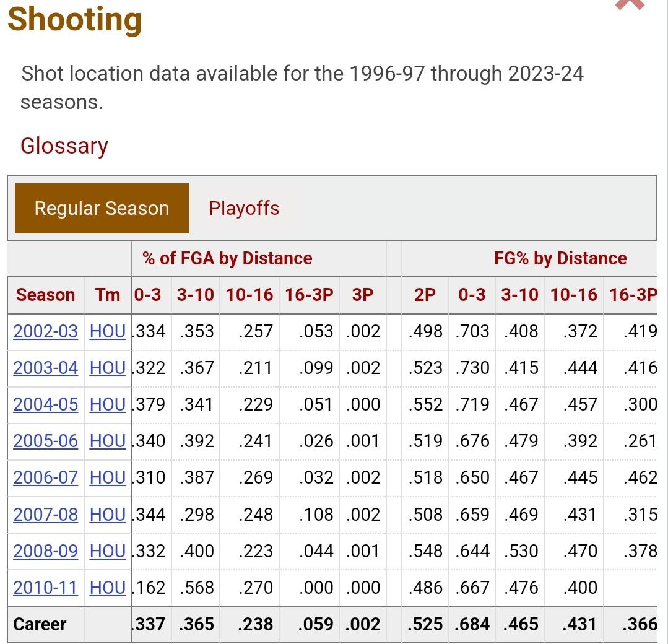Select the Regular Season tab
This screenshot has height=644, width=668.
coord(102,209)
